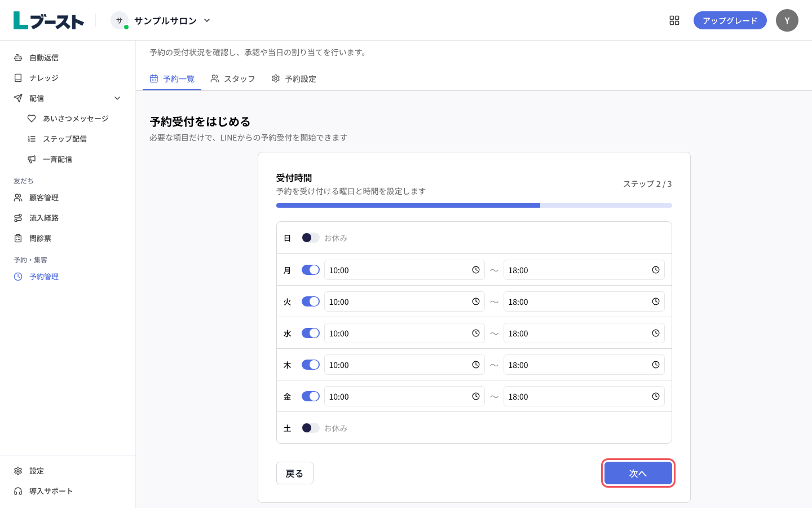Open clock picker for Monday end time

(x=656, y=270)
